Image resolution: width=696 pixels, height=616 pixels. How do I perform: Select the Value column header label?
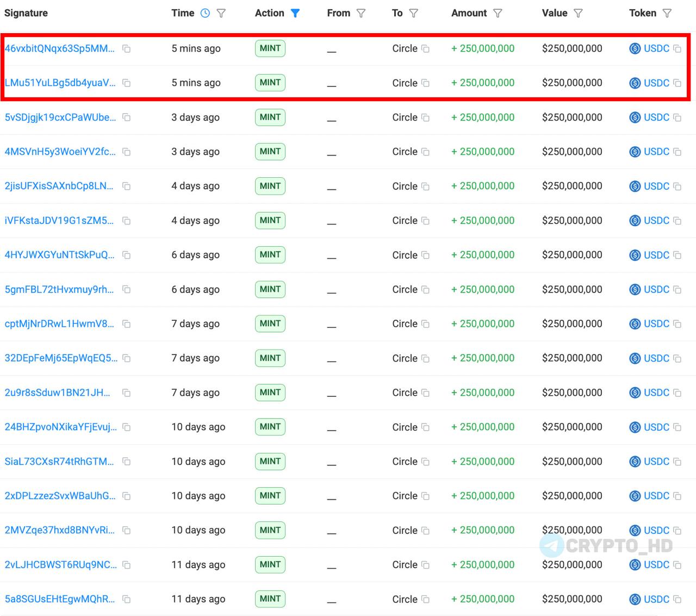[555, 13]
